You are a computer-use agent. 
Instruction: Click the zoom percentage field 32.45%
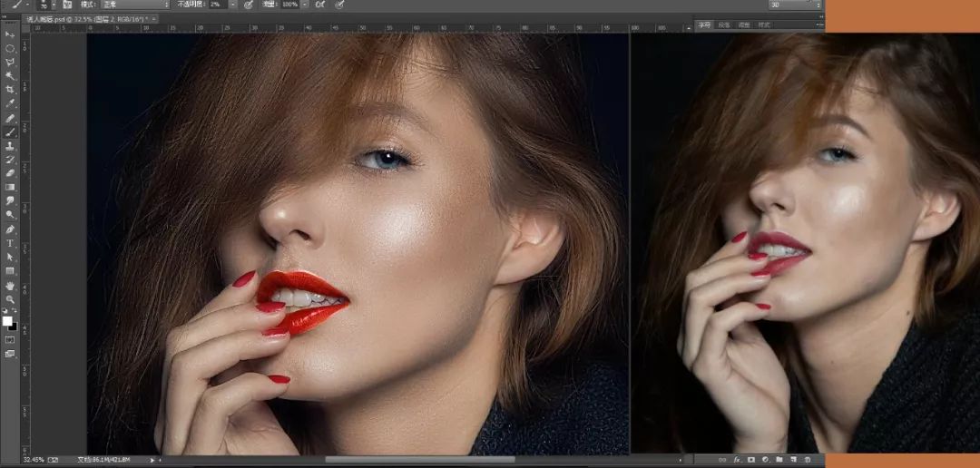(x=33, y=460)
